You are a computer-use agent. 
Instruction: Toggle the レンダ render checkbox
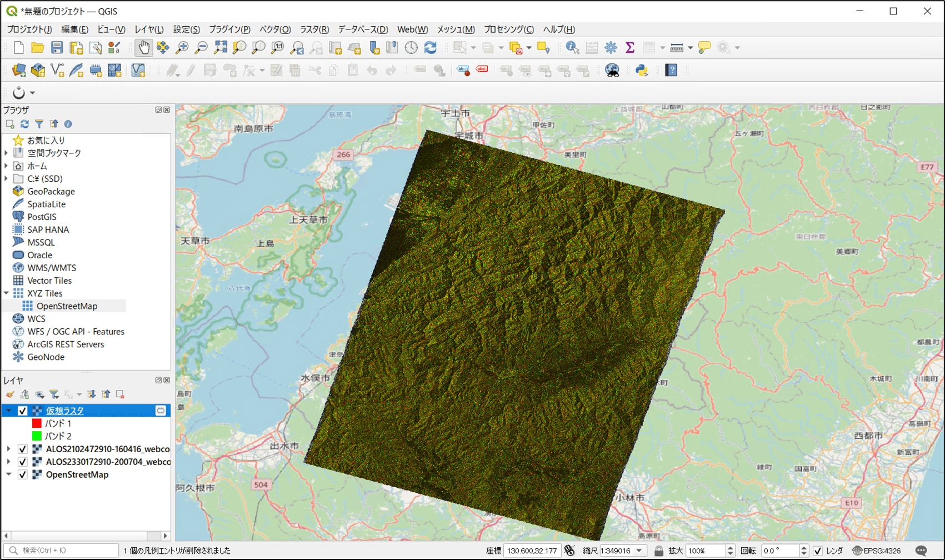pyautogui.click(x=818, y=551)
